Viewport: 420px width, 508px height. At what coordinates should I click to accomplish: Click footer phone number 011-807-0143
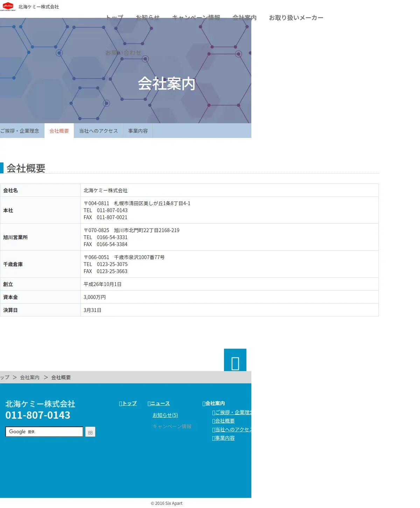coord(38,415)
